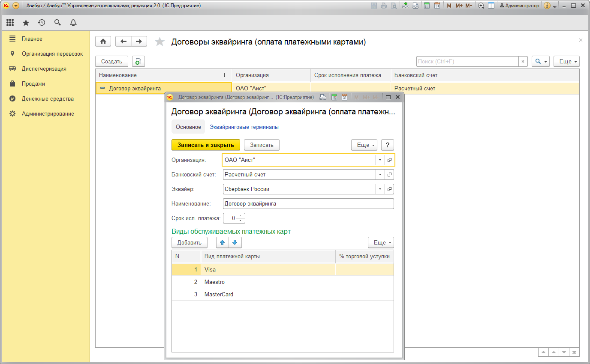590x364 pixels.
Task: Expand the Организация dropdown arrow
Action: pos(380,160)
